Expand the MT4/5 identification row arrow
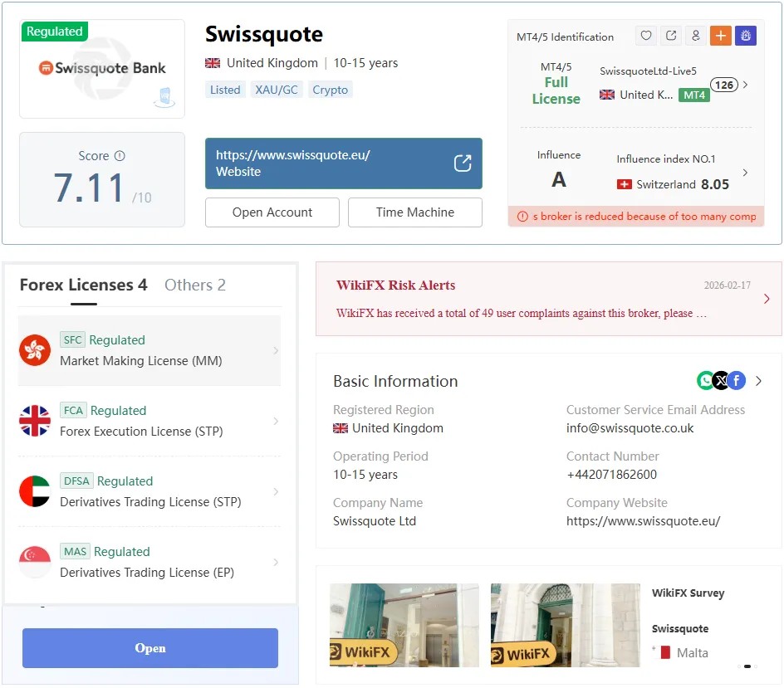 coord(746,85)
